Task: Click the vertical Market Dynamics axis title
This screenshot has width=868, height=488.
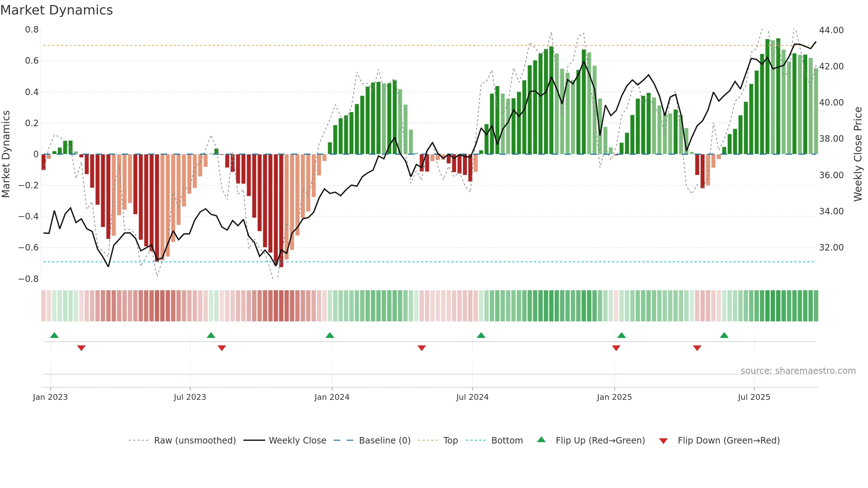Action: coord(6,154)
